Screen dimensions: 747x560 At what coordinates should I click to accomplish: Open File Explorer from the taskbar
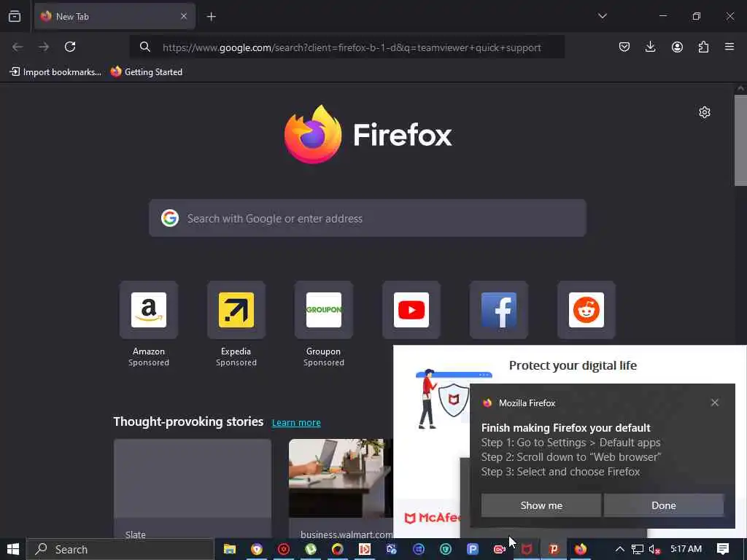(x=230, y=549)
